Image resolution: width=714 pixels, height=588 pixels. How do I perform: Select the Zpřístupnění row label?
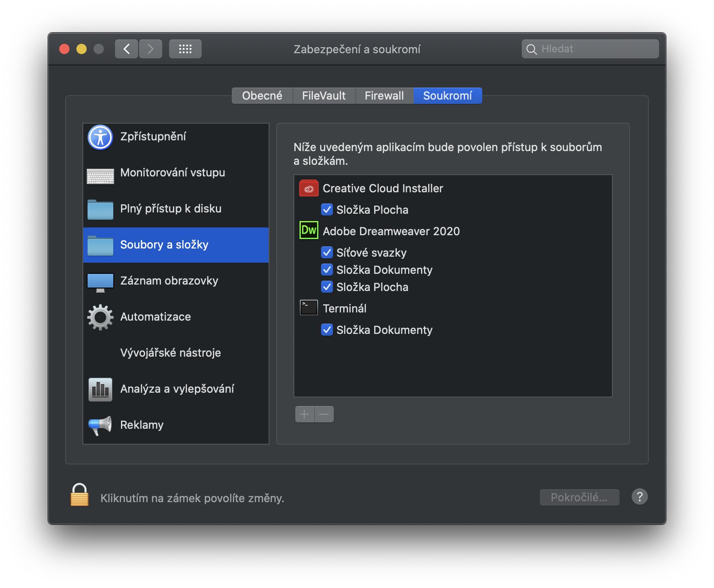click(x=153, y=136)
